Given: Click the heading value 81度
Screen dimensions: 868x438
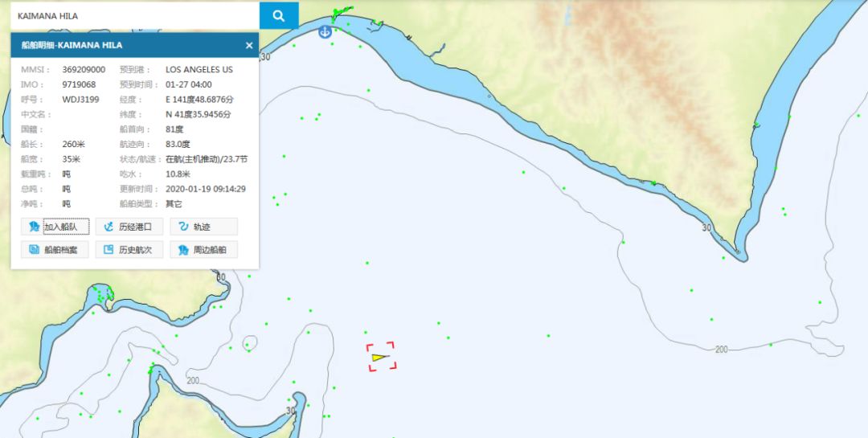Looking at the screenshot, I should pyautogui.click(x=174, y=129).
